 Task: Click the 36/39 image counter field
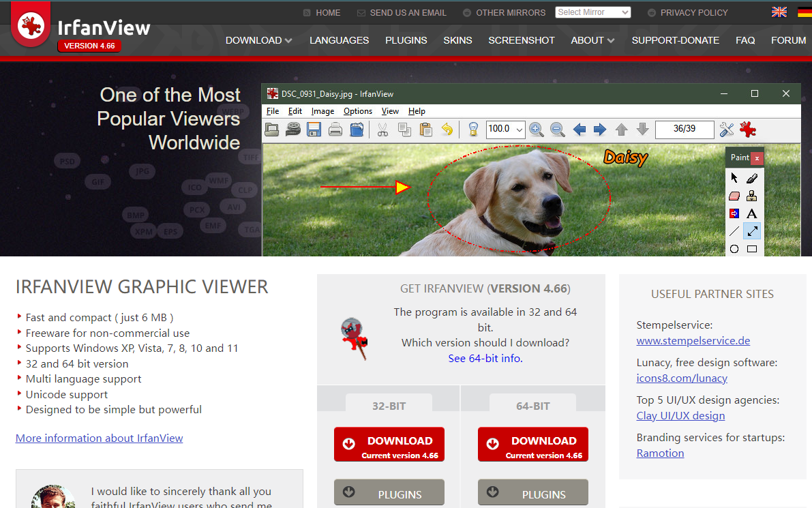coord(684,129)
